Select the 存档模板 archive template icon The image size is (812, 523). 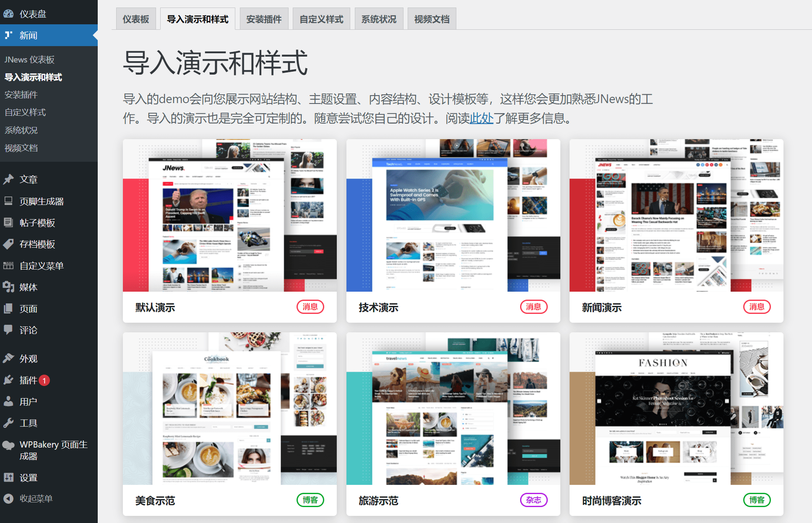click(9, 244)
